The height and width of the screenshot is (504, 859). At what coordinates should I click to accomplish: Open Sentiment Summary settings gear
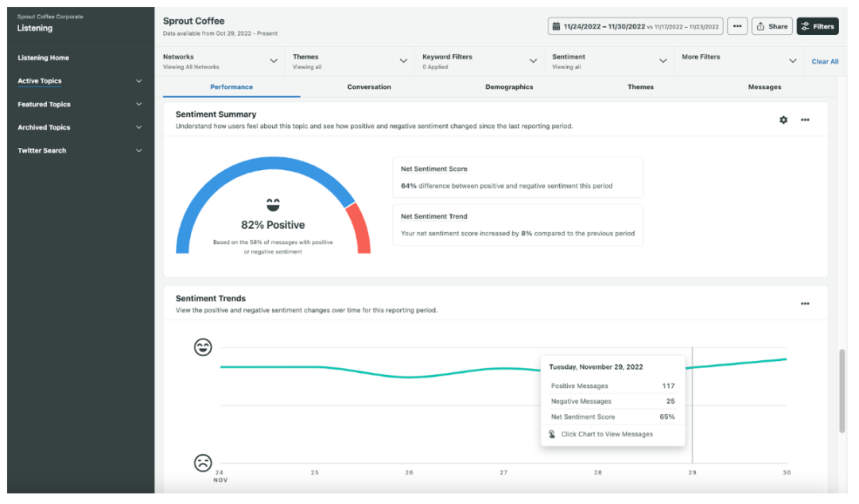[x=783, y=120]
